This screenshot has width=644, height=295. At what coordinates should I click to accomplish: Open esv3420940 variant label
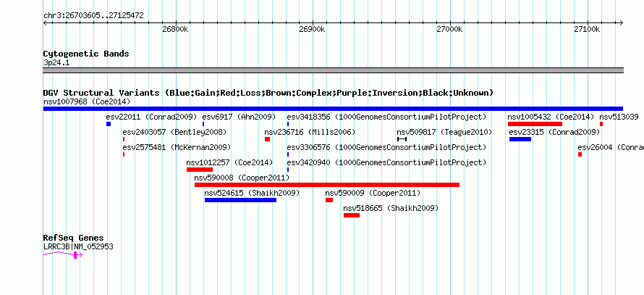tap(386, 162)
